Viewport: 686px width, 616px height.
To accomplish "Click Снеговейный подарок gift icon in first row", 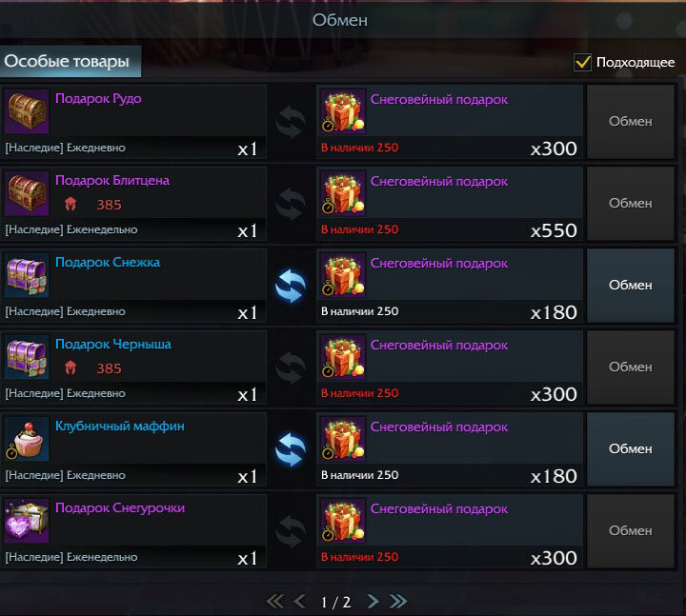I will coord(343,111).
